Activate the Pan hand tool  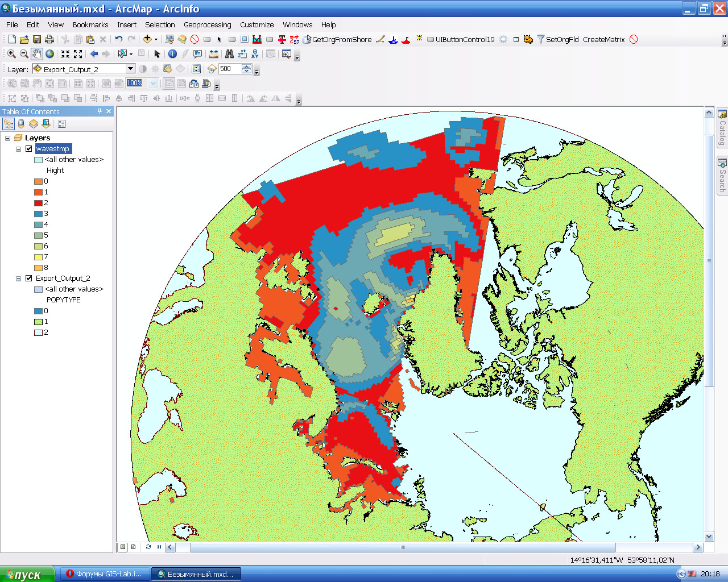(x=36, y=54)
